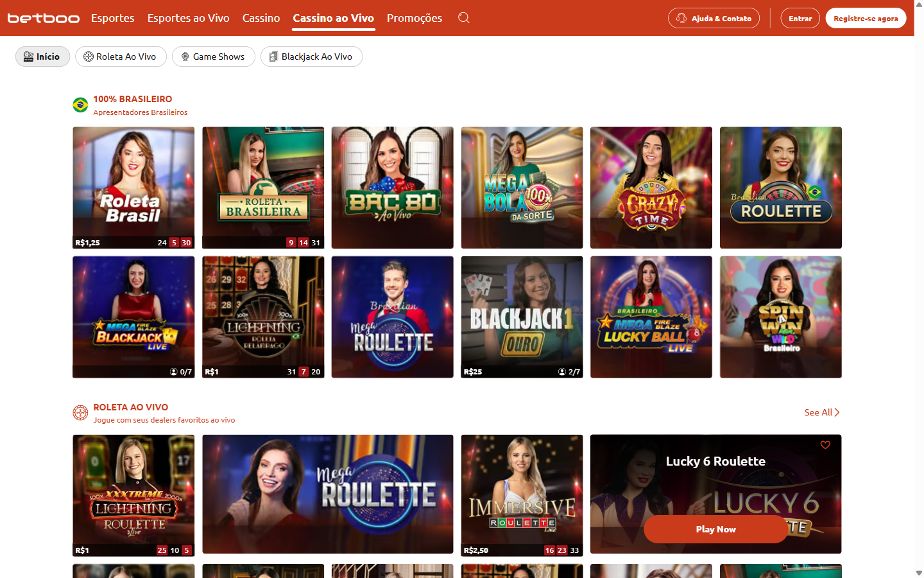
Task: Open Mega Fire Blaze Blackjack Live
Action: [133, 317]
